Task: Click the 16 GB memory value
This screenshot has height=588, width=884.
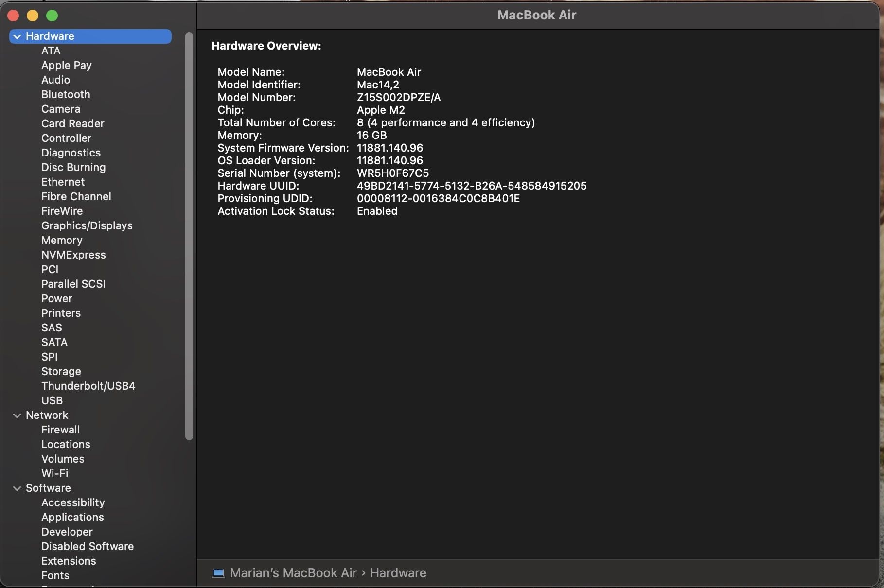Action: coord(372,135)
